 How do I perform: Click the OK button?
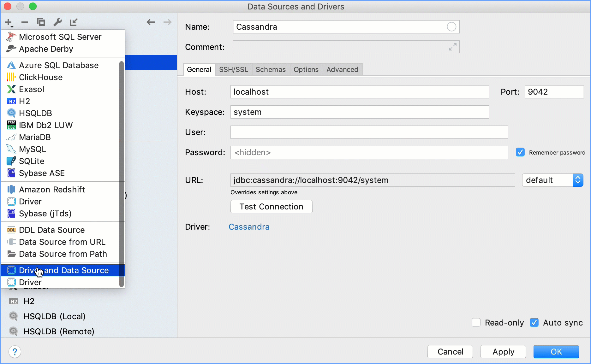pos(556,352)
